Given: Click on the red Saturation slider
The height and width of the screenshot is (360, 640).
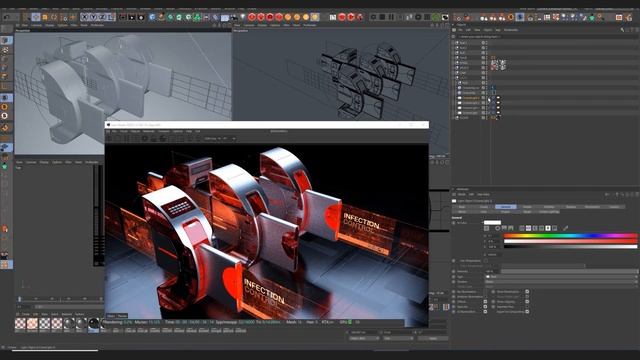Looking at the screenshot, I should 571,241.
